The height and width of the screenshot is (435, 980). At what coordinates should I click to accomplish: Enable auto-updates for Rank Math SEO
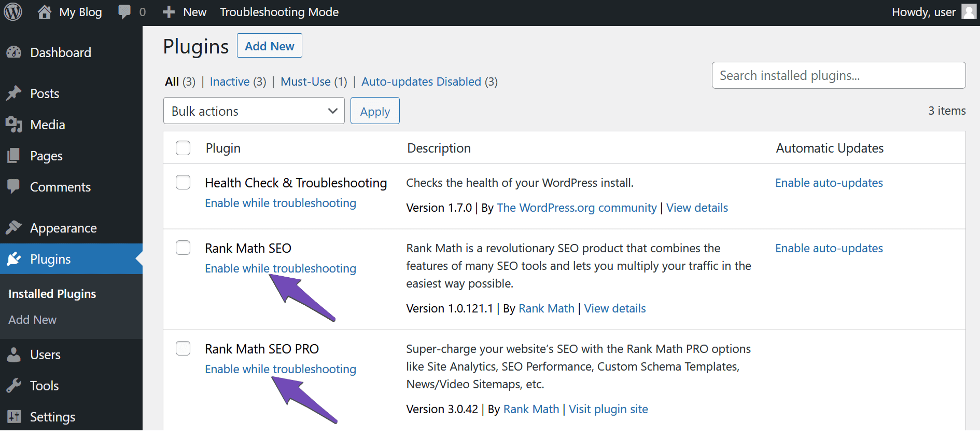point(829,248)
